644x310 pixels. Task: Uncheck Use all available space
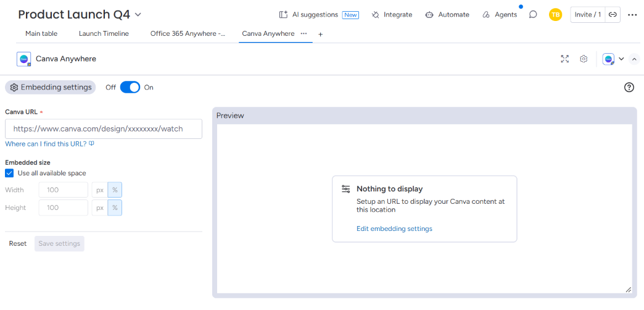(9, 173)
